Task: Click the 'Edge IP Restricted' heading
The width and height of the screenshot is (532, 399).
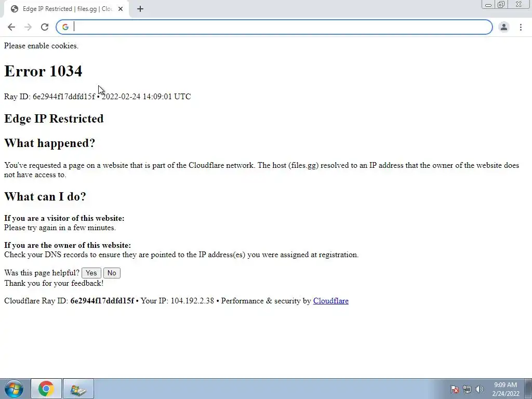Action: pyautogui.click(x=54, y=119)
